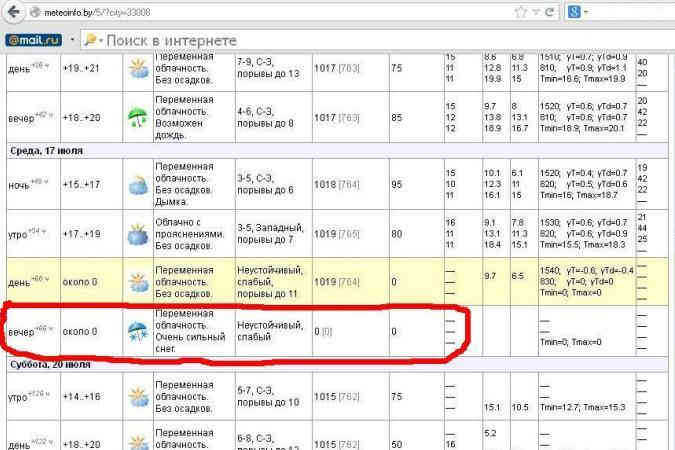Click Tmin=12.7; Tmax=15.3 text
This screenshot has width=675, height=450.
(x=582, y=407)
